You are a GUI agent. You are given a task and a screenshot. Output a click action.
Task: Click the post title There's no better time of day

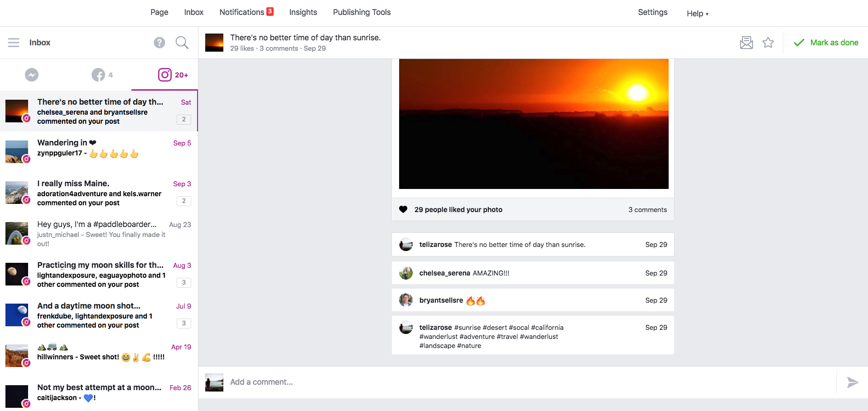point(305,38)
